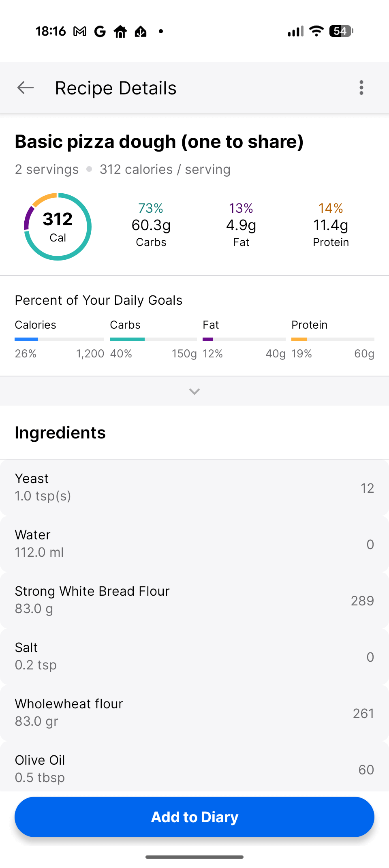Tap the Protein goal progress bar
This screenshot has height=868, width=389.
333,339
